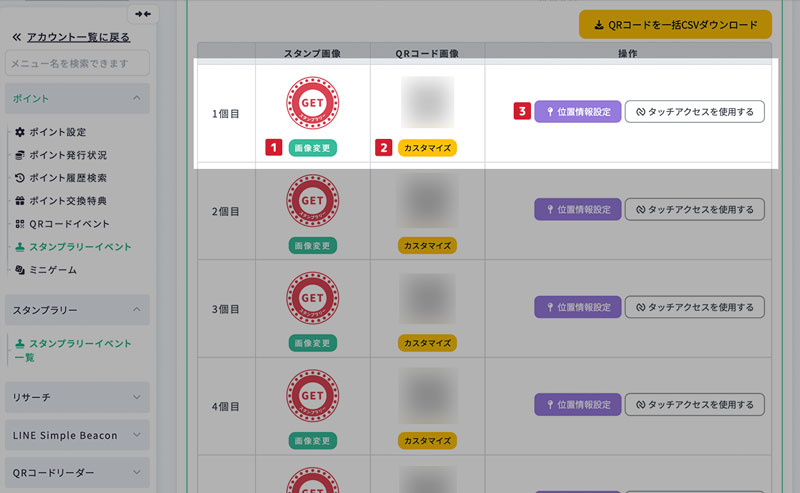The height and width of the screenshot is (493, 800).
Task: Click QRコードを一括CSVダウンロード button
Action: pos(675,25)
